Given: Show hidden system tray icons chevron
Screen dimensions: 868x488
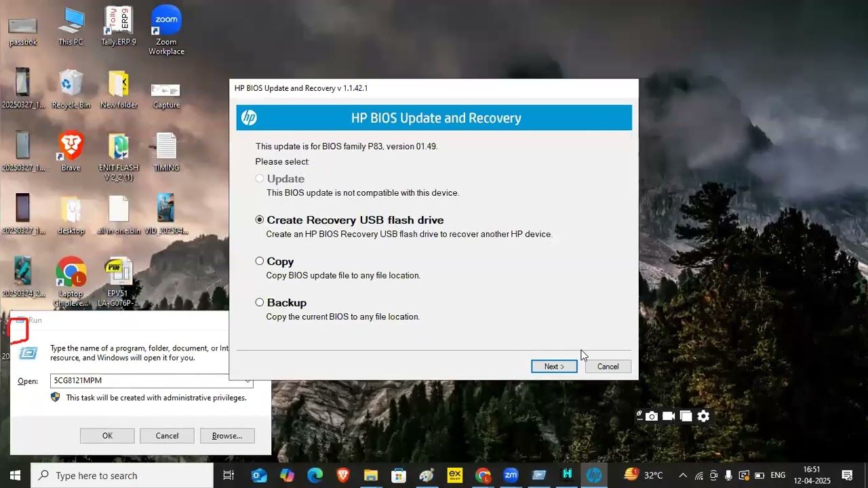Looking at the screenshot, I should tap(683, 475).
